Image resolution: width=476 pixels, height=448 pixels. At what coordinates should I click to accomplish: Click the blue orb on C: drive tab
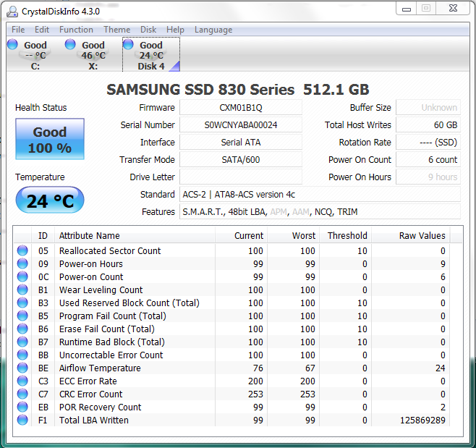12,45
